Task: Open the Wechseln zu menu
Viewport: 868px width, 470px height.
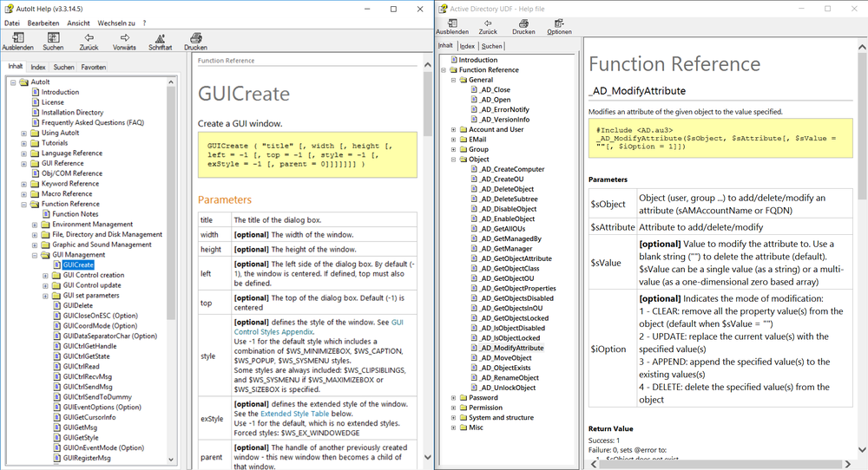Action: click(116, 23)
